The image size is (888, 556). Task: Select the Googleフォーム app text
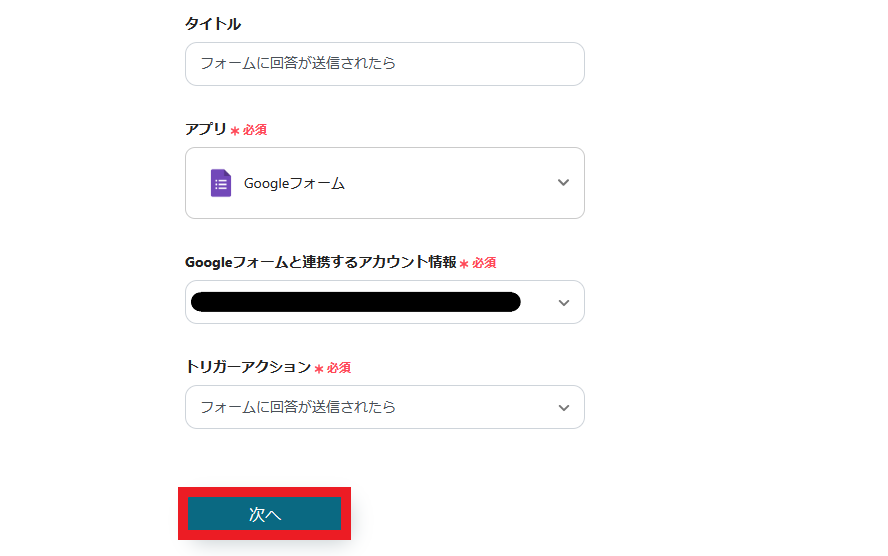294,184
